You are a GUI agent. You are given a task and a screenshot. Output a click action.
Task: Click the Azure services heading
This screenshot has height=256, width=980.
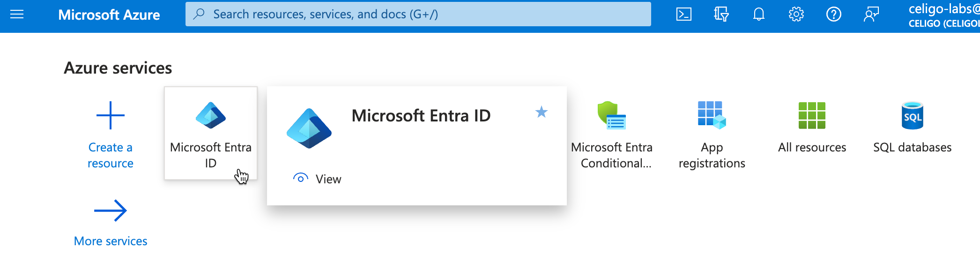118,68
